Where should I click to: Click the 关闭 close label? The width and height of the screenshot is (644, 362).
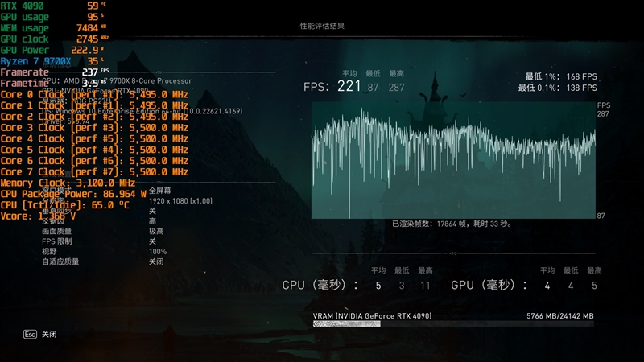49,334
